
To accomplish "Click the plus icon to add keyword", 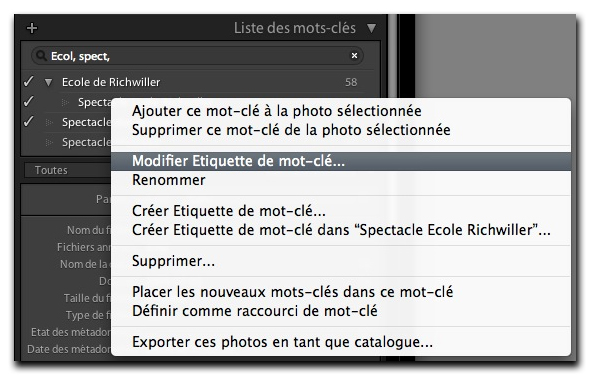I will pos(32,28).
